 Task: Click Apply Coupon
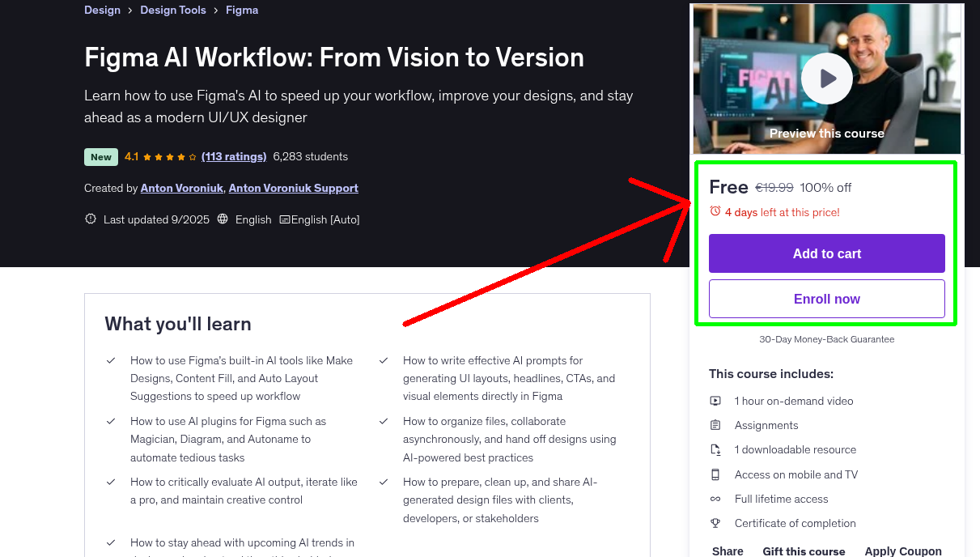[x=903, y=551]
